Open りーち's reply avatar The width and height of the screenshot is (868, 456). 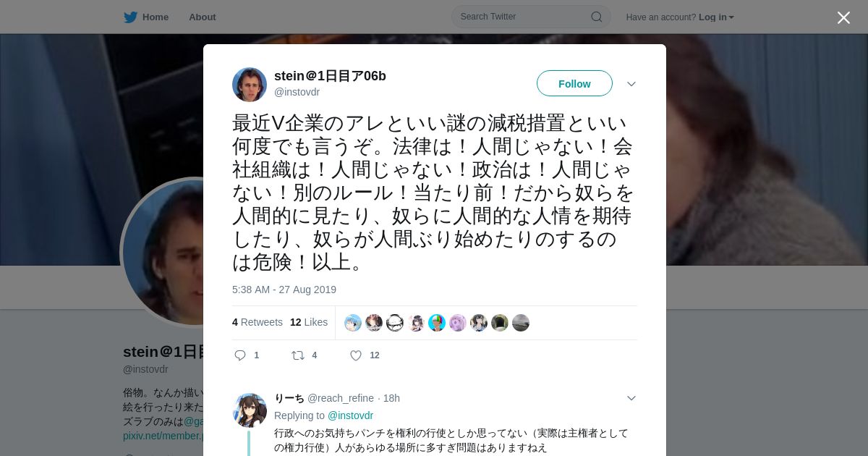(250, 410)
